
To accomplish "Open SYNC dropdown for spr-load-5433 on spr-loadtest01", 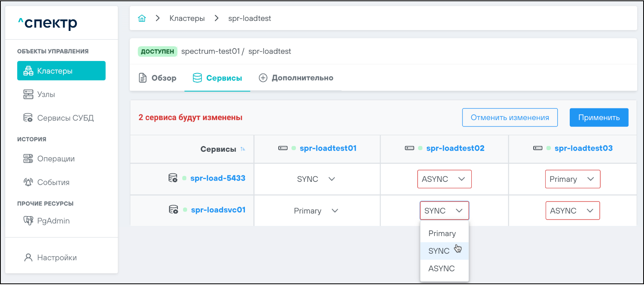I will click(x=316, y=179).
